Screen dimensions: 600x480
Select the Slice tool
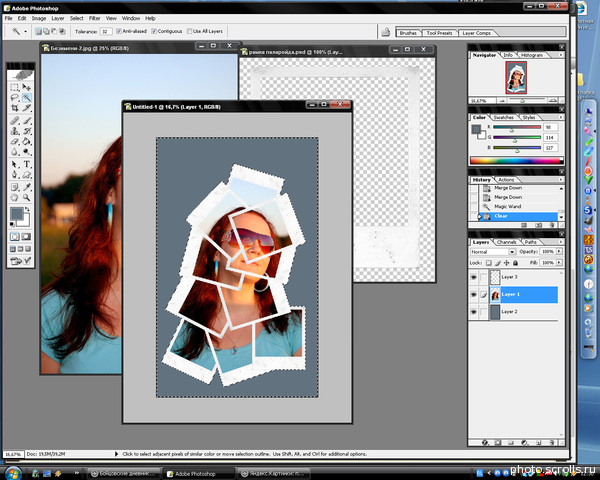click(x=26, y=108)
